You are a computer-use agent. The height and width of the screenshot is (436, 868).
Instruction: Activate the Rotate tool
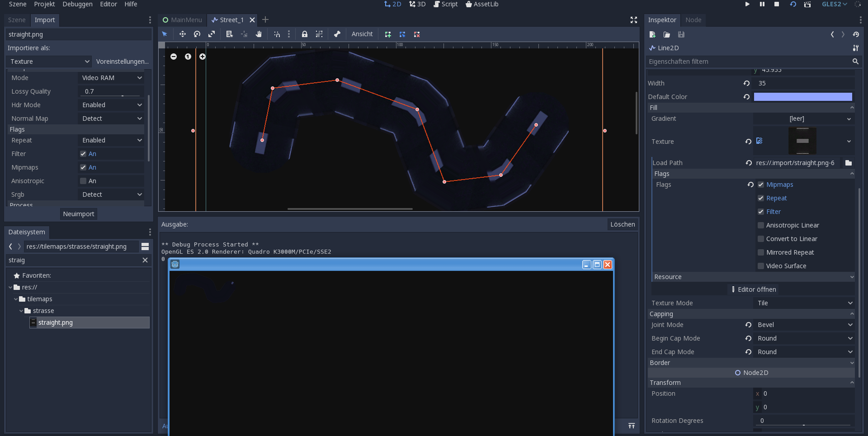197,34
